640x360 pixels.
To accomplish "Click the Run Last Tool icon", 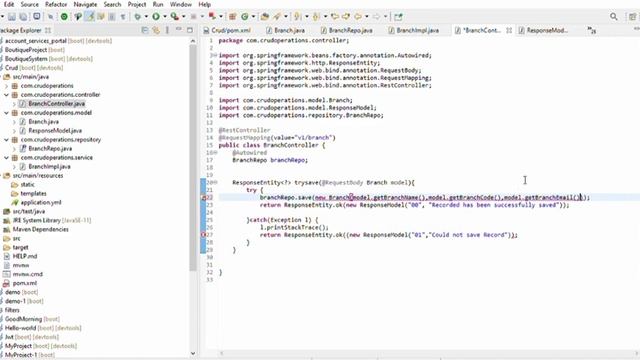I will coord(174,17).
